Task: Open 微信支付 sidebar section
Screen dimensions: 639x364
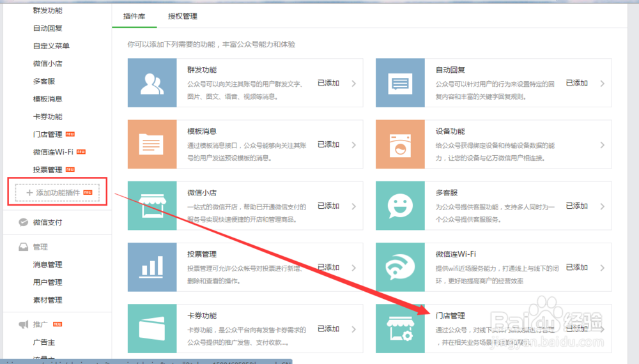Action: [x=48, y=222]
